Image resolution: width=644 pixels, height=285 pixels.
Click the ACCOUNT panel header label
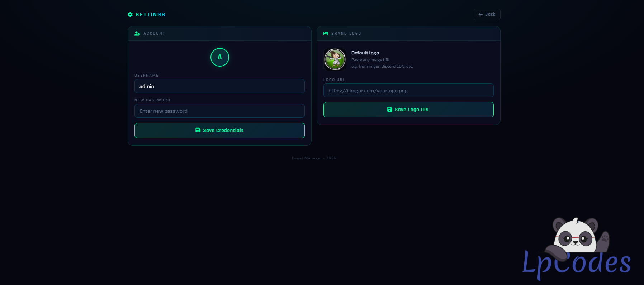154,33
